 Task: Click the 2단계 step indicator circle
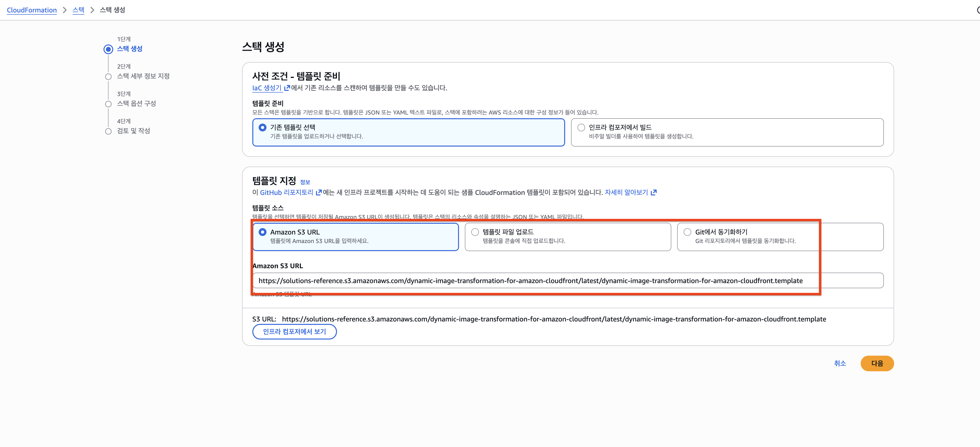coord(108,76)
